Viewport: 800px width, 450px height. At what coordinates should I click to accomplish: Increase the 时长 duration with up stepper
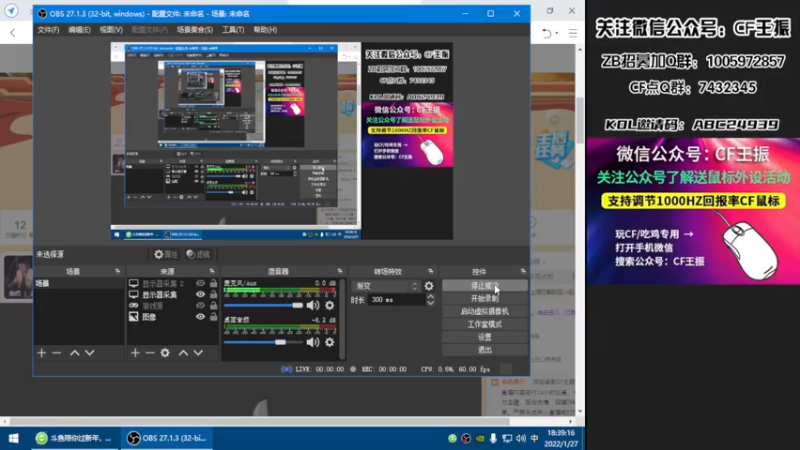(431, 296)
